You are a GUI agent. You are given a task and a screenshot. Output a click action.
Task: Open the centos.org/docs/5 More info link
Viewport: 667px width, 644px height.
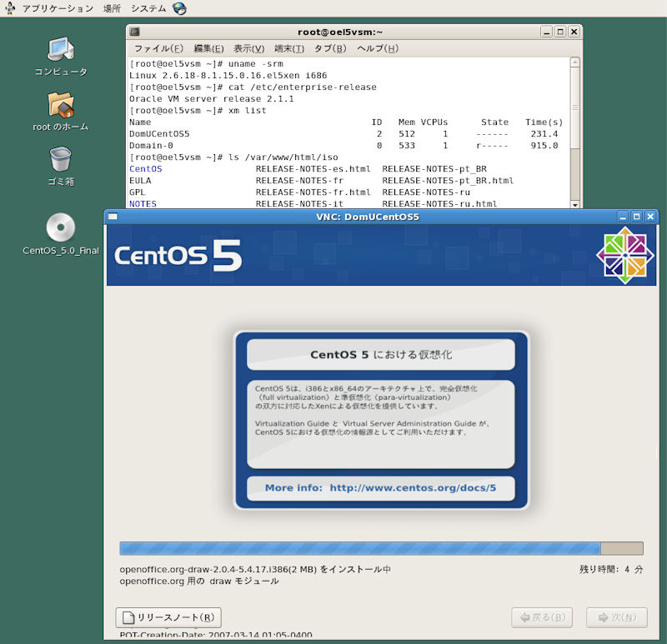coord(413,487)
